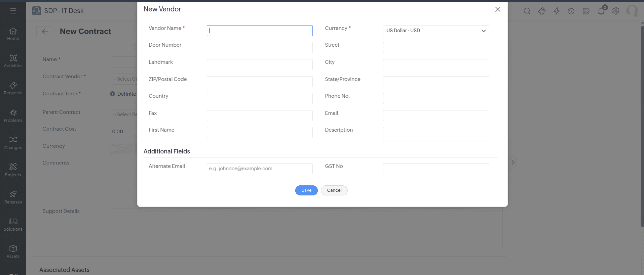The image size is (644, 275).
Task: Open the Changes module
Action: pyautogui.click(x=13, y=143)
